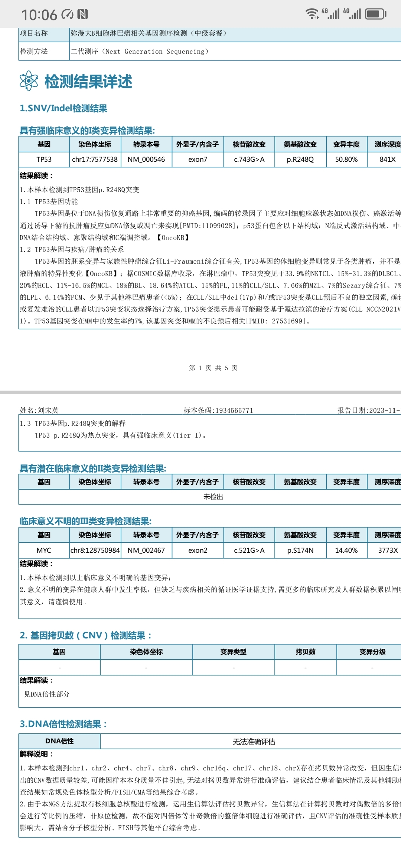Select the 临床意义不明的III类变异检测结果 heading
401x868 pixels.
(x=85, y=521)
